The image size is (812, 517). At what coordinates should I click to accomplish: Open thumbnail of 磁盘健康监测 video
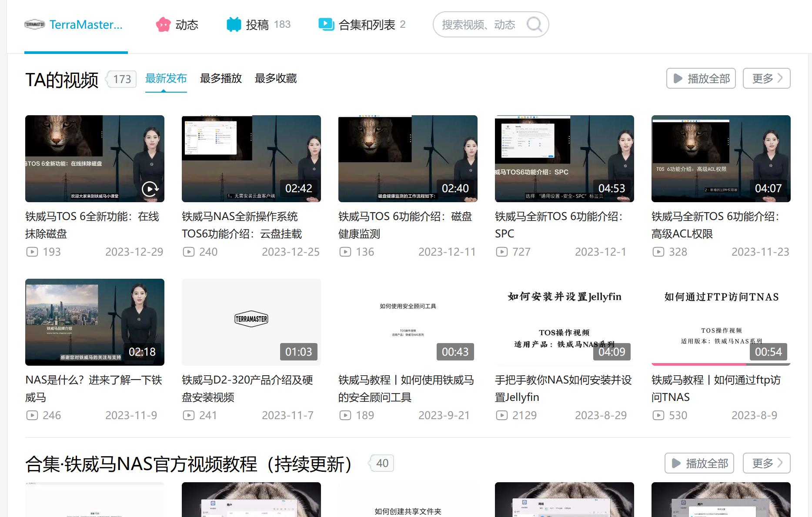(x=408, y=159)
